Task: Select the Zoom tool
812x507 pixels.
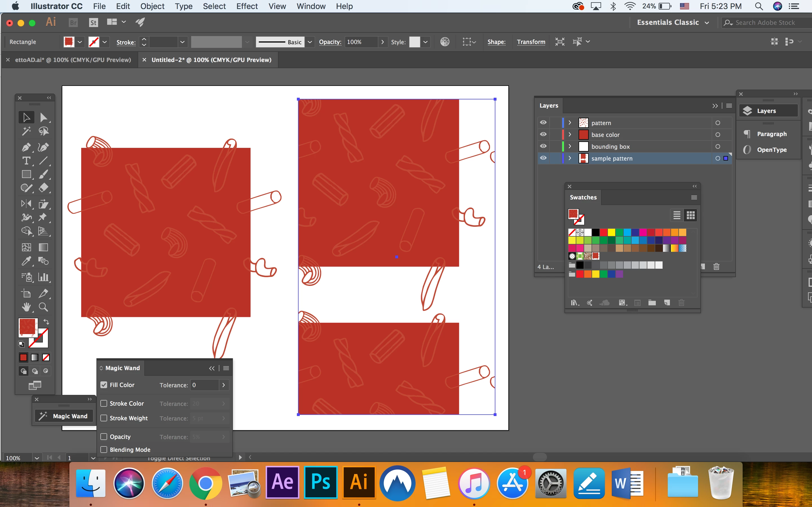Action: click(x=43, y=307)
